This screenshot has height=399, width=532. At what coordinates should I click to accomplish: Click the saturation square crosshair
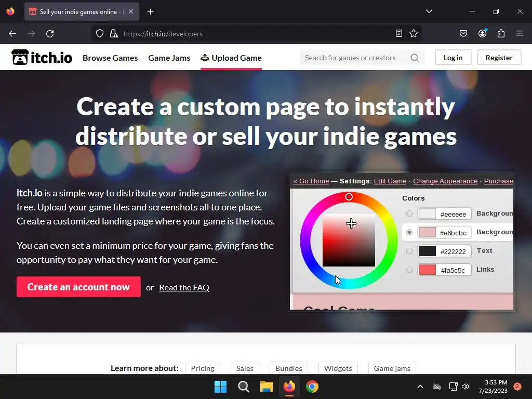351,223
